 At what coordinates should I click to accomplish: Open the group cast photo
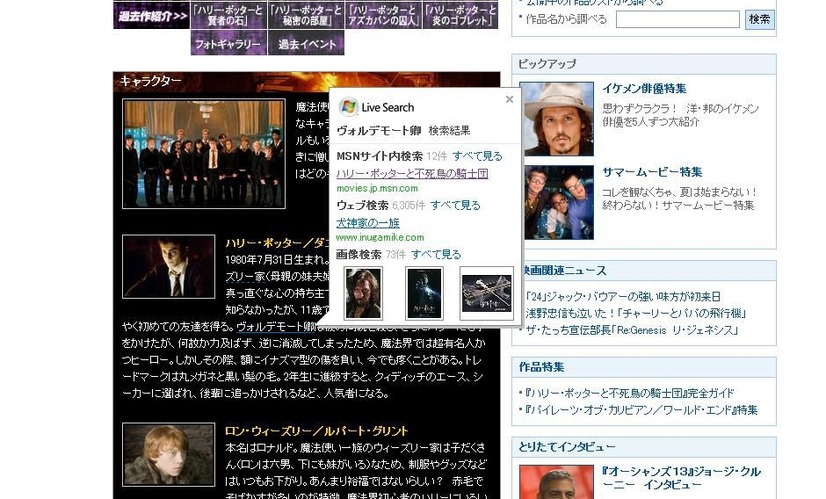[204, 153]
